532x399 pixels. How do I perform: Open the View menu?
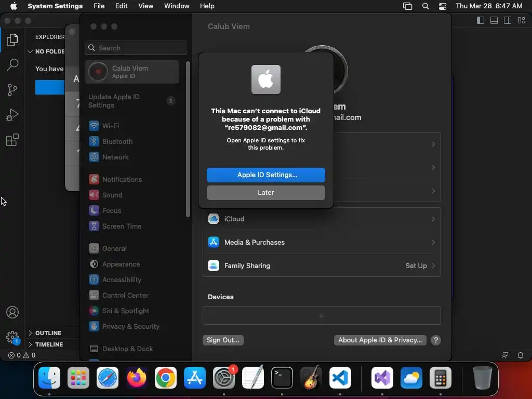point(145,6)
